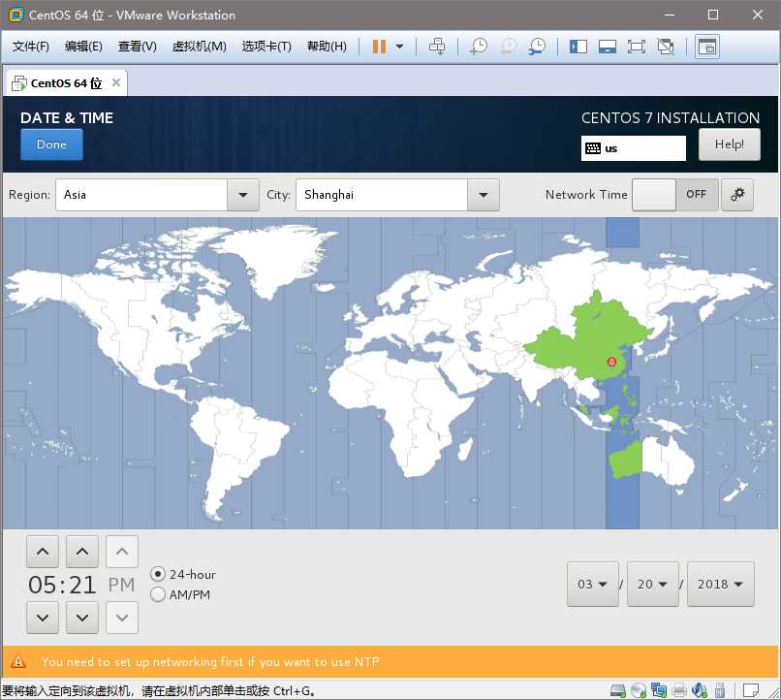Screen dimensions: 781x700
Task: Click the Unity mode toolbar icon
Action: [666, 47]
